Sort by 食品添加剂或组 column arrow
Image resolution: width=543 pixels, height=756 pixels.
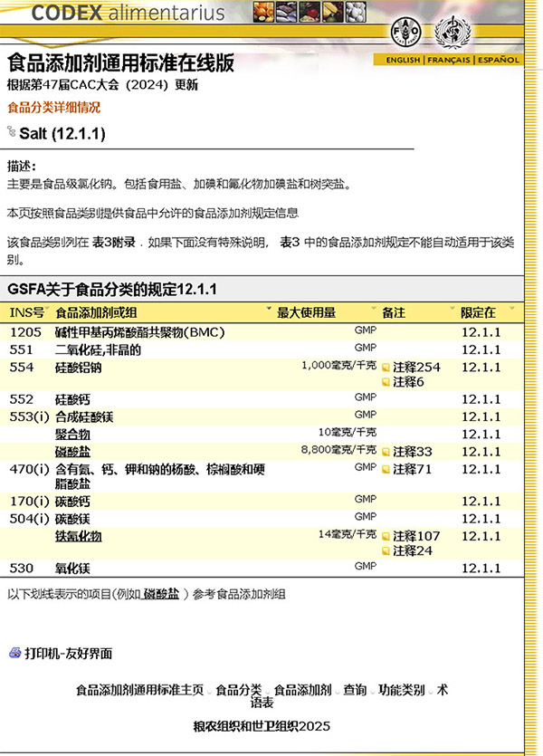tap(270, 310)
